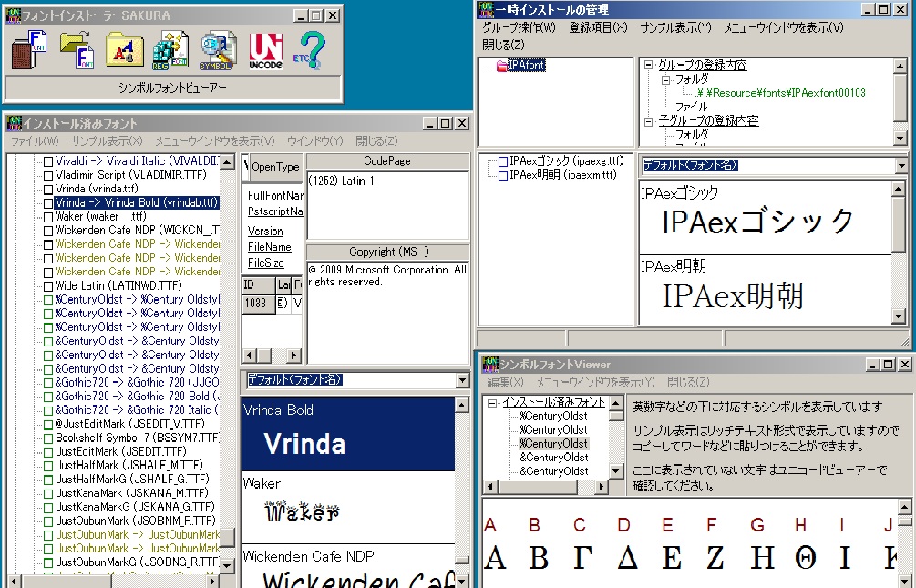
Task: Open 編集 menu in Symbol Font Viewer
Action: pos(505,382)
